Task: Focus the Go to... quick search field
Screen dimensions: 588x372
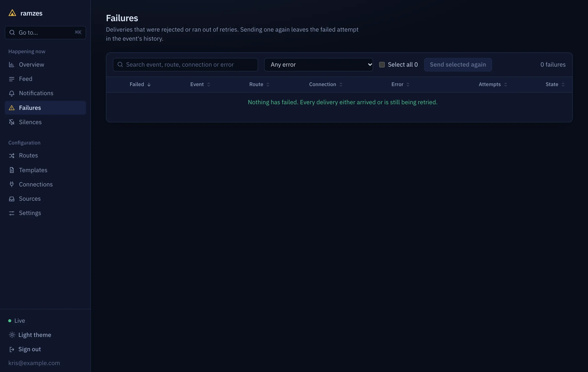Action: pos(45,32)
